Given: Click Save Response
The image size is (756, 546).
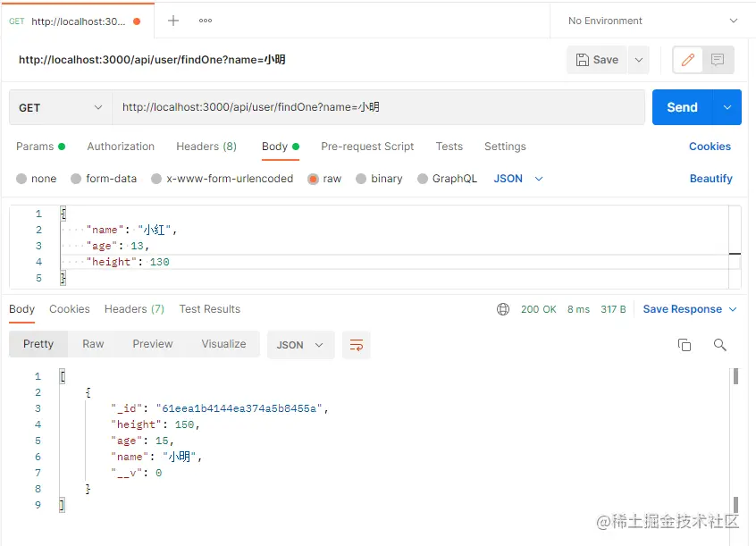Looking at the screenshot, I should [x=682, y=309].
